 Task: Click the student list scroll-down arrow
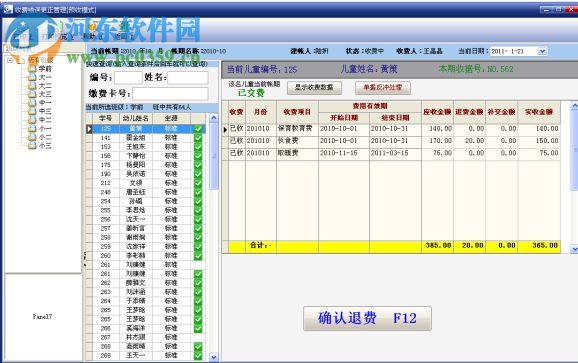(214, 357)
